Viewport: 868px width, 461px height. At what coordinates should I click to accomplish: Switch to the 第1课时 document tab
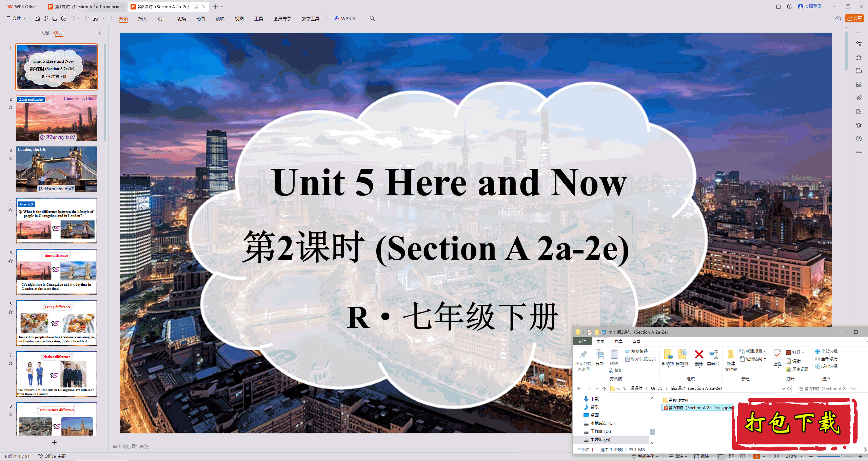point(86,6)
